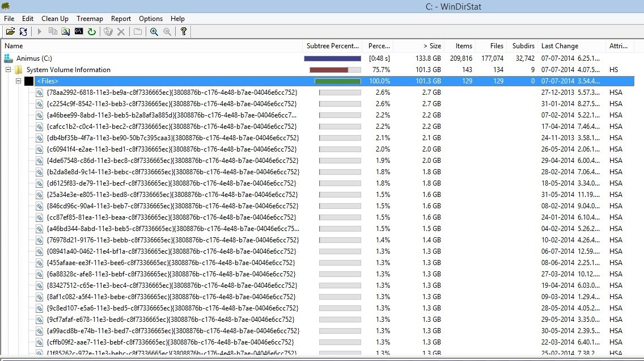Launch Command Prompt Here toolbar icon
644x361 pixels.
tap(79, 32)
